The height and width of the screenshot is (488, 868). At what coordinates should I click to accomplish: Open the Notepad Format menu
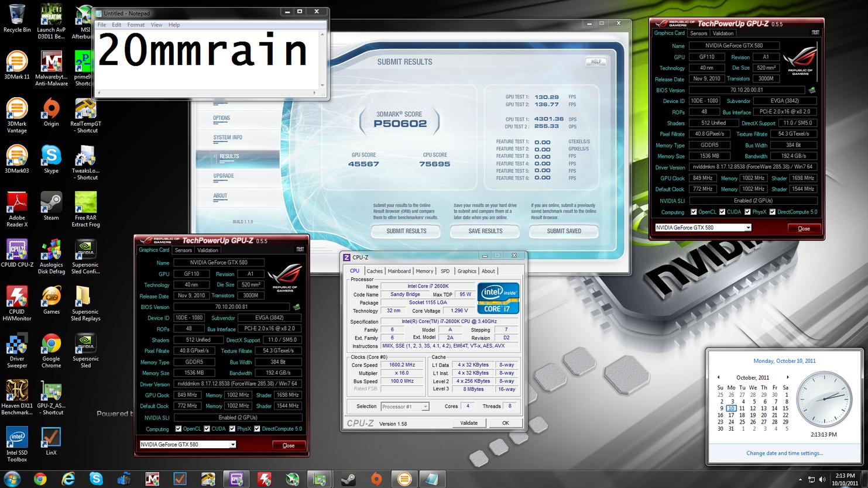click(x=136, y=25)
